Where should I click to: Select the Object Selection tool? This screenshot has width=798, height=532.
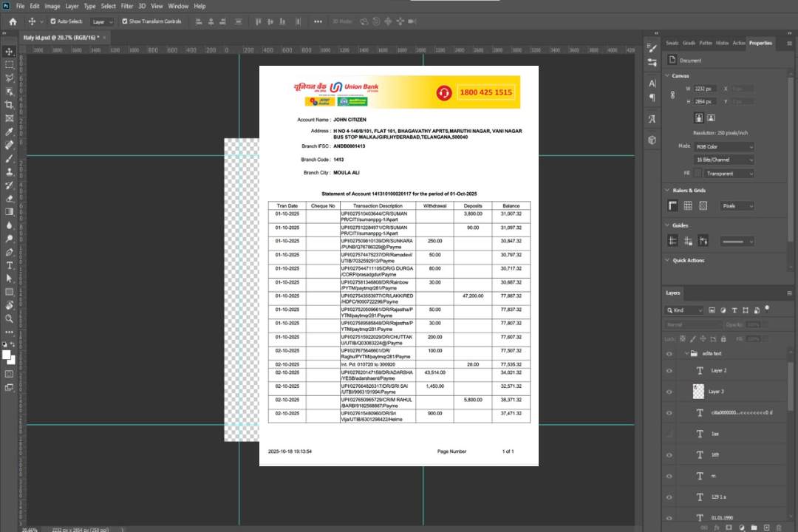point(9,92)
